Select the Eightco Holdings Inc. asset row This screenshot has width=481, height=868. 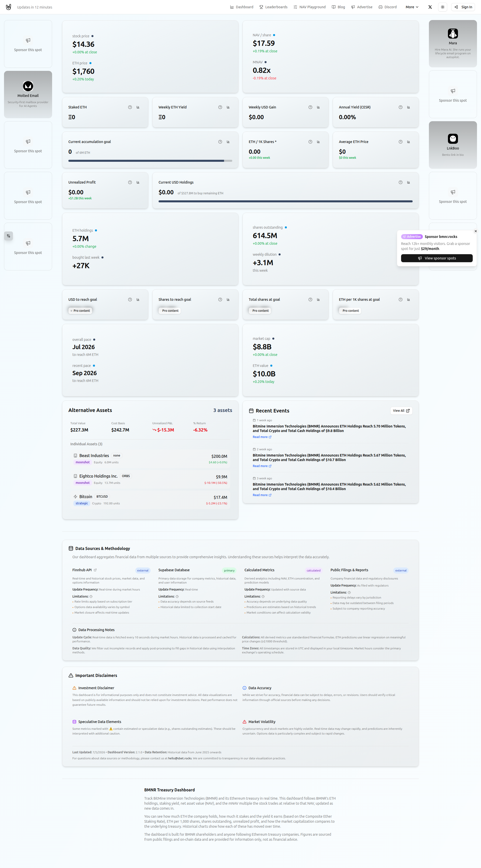150,479
